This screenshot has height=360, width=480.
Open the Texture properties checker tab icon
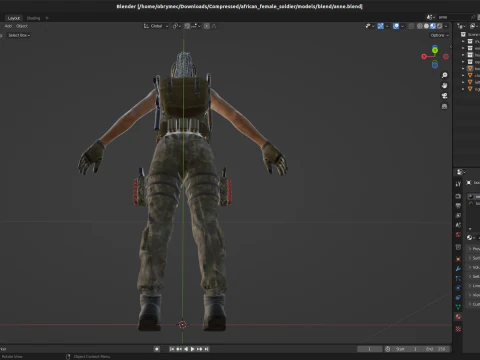(458, 329)
